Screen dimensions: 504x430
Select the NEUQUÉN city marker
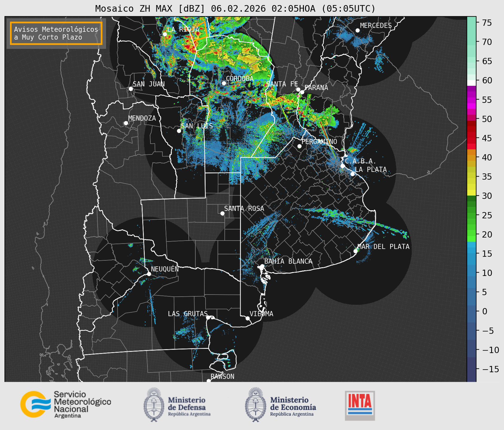coord(149,274)
